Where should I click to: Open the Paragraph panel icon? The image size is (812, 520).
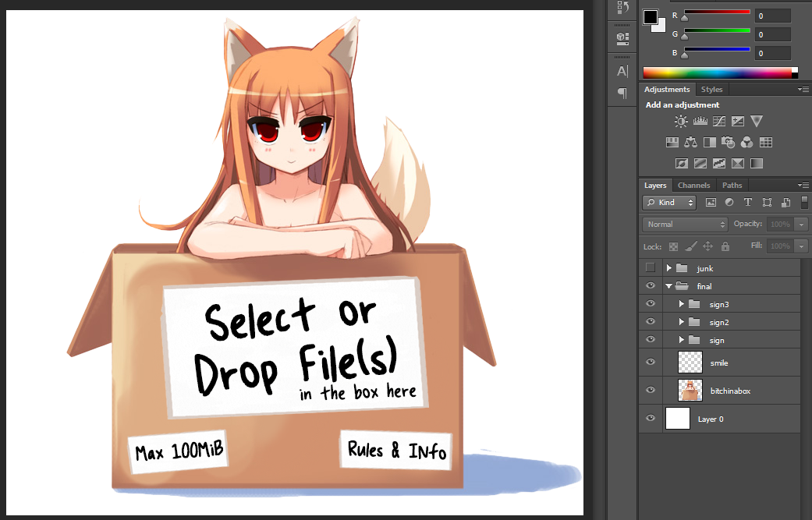(x=622, y=93)
